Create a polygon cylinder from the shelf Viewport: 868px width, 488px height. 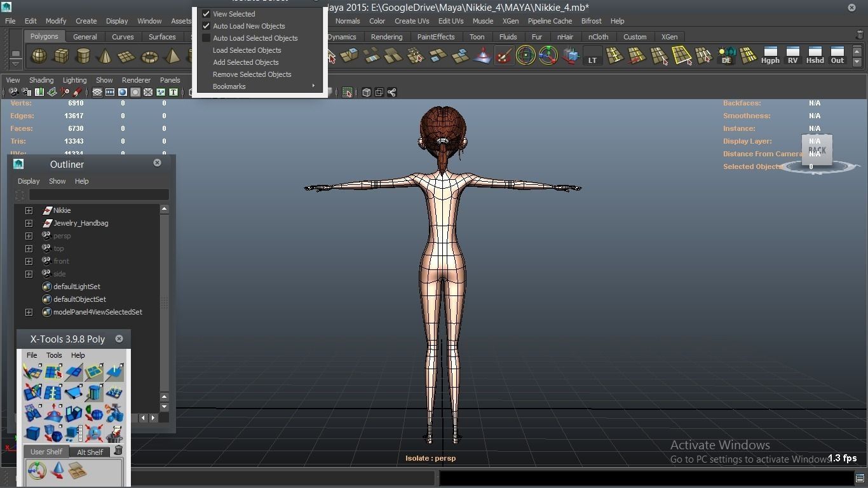coord(83,57)
